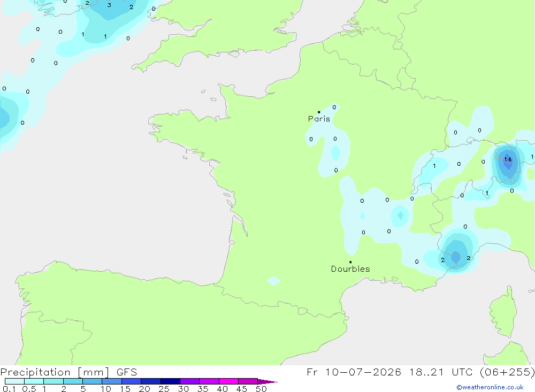
Task: Click the Precipitation [mm] GFS title
Action: click(68, 372)
